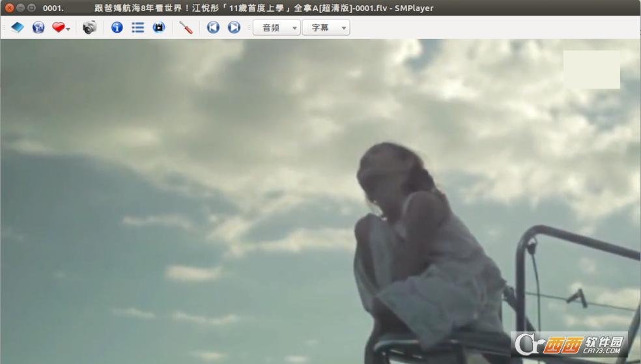Screen dimensions: 641x364
Task: Open a URL using the globe icon
Action: click(x=38, y=27)
